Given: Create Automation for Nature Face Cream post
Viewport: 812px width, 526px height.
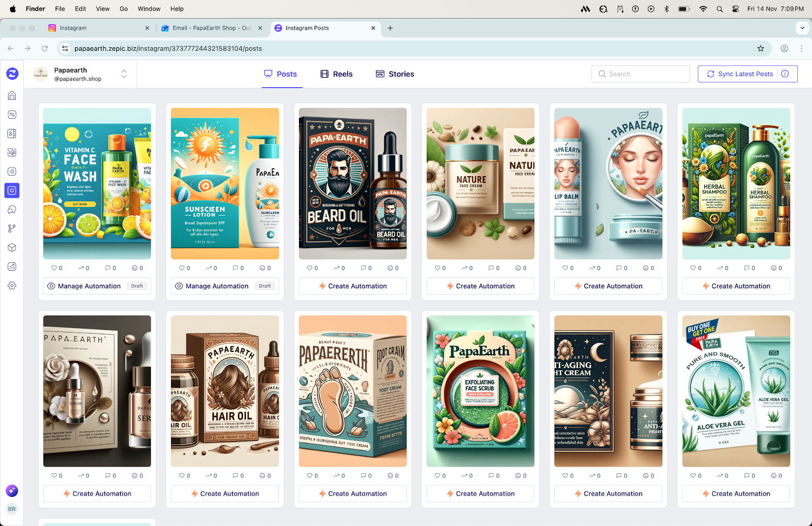Looking at the screenshot, I should 481,286.
